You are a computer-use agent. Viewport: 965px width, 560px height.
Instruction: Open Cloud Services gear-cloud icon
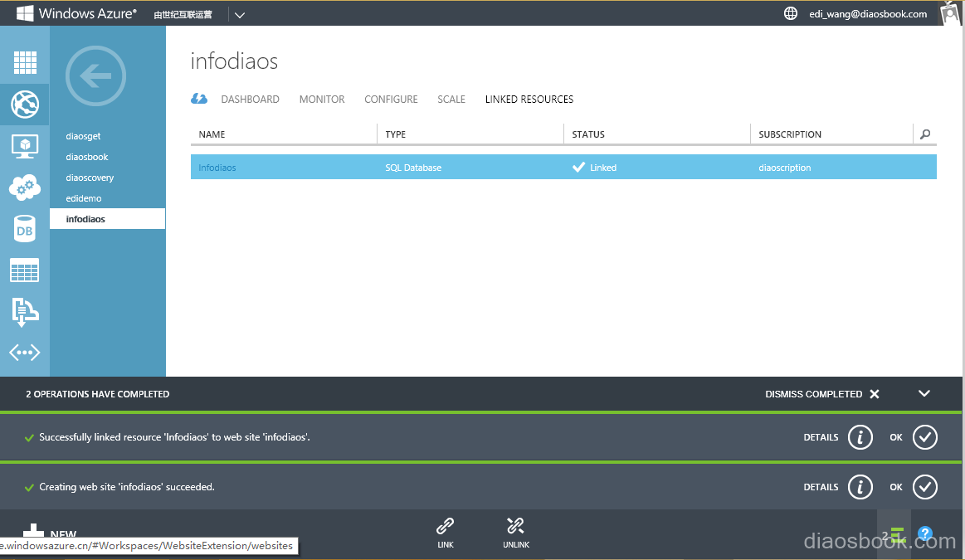(25, 188)
